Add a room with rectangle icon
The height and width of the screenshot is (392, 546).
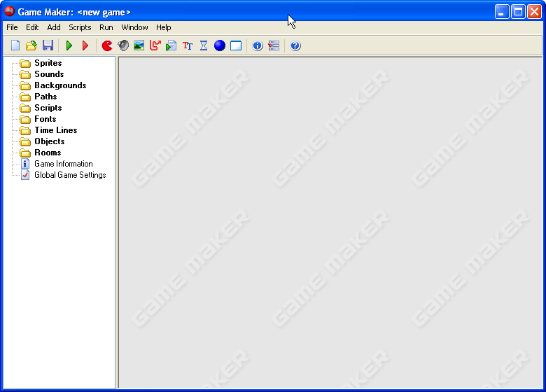236,45
